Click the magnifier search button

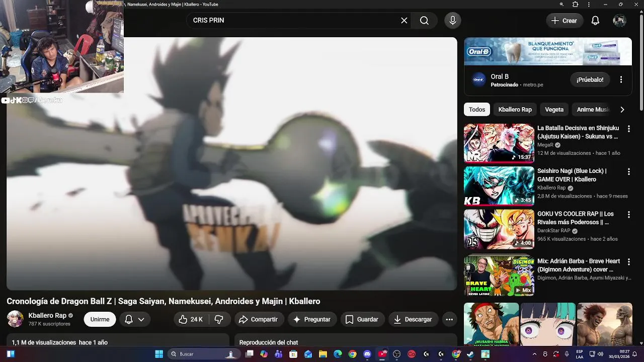[425, 21]
